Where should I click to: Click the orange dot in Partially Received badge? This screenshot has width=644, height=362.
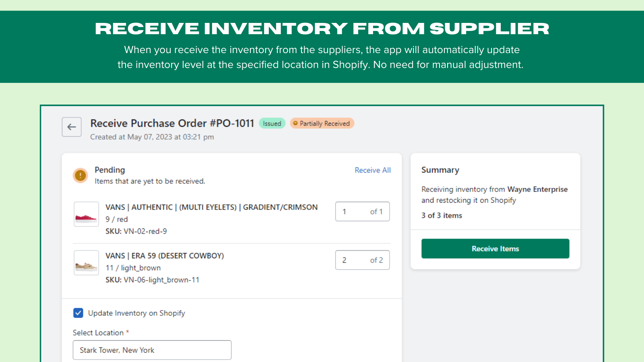(x=296, y=123)
